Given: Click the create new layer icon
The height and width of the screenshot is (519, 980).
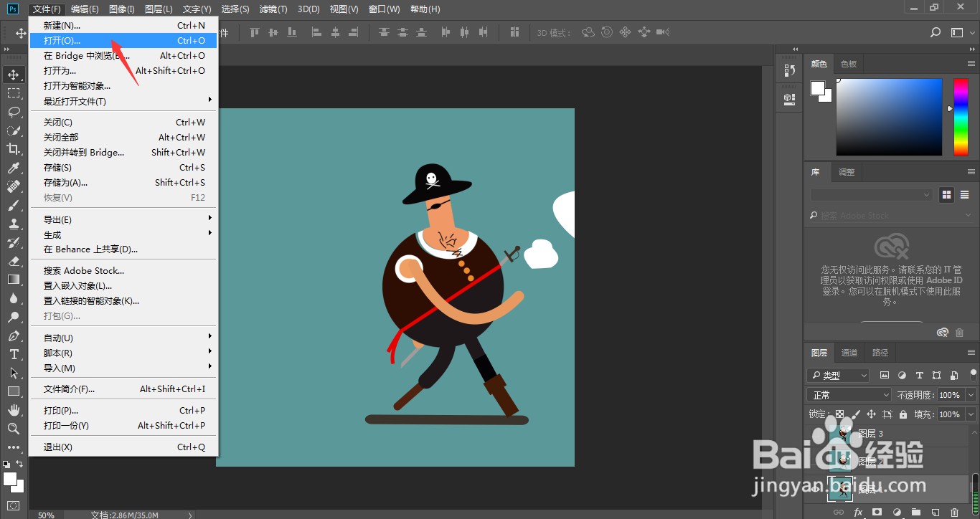Looking at the screenshot, I should (x=935, y=513).
